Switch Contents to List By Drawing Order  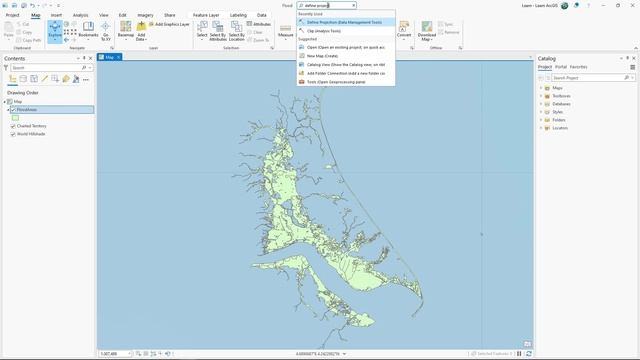point(13,79)
